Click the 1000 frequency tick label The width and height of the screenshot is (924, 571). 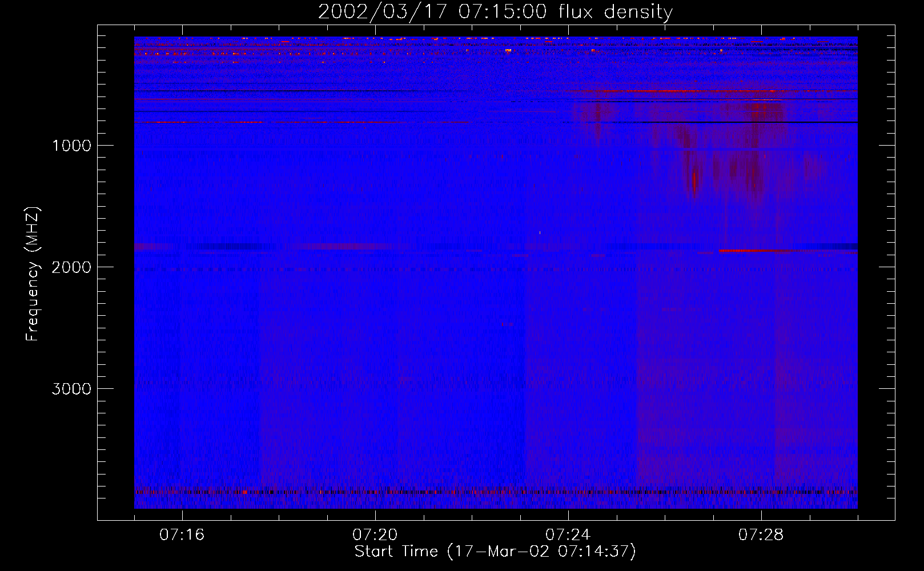pos(71,146)
